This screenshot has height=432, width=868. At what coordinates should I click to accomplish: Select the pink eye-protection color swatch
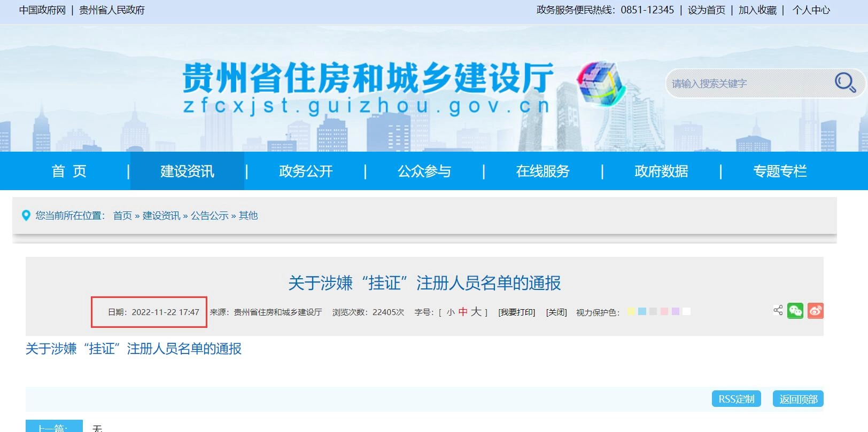tap(664, 311)
